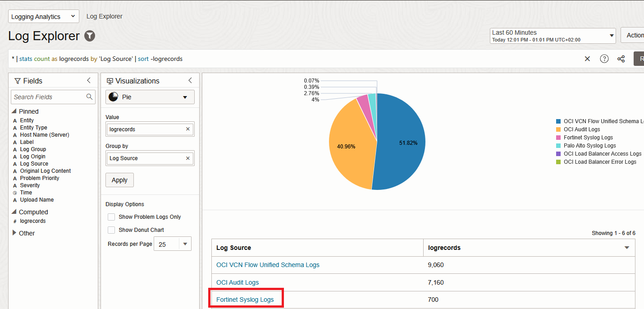The image size is (644, 309).
Task: Remove logrecords from the Value field
Action: tap(188, 129)
